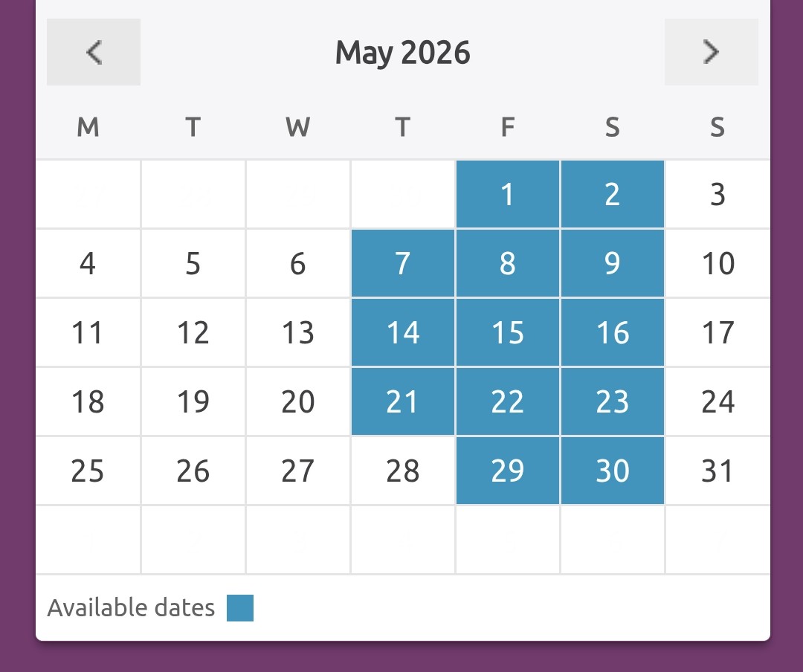Select Friday May 8
The image size is (803, 672).
tap(507, 263)
